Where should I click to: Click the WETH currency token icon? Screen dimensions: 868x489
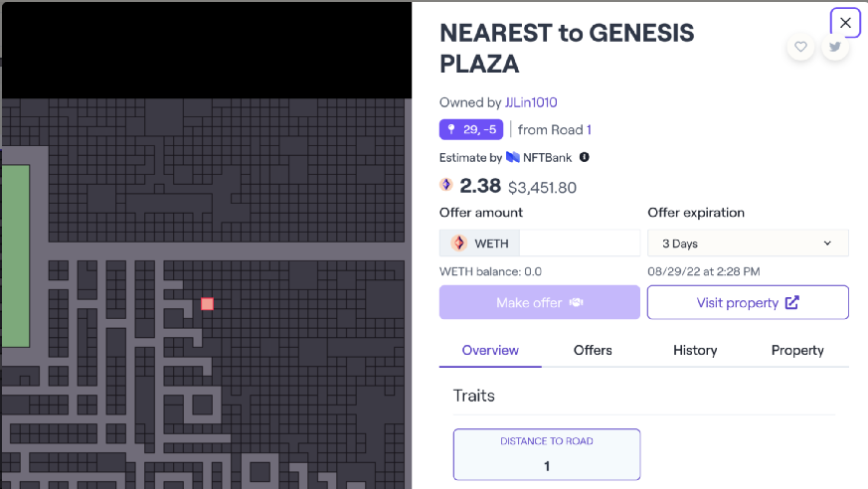459,243
